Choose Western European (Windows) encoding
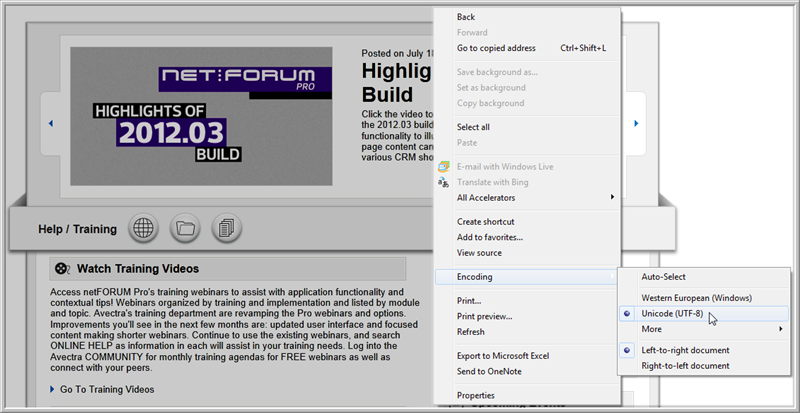This screenshot has width=800, height=413. point(704,298)
